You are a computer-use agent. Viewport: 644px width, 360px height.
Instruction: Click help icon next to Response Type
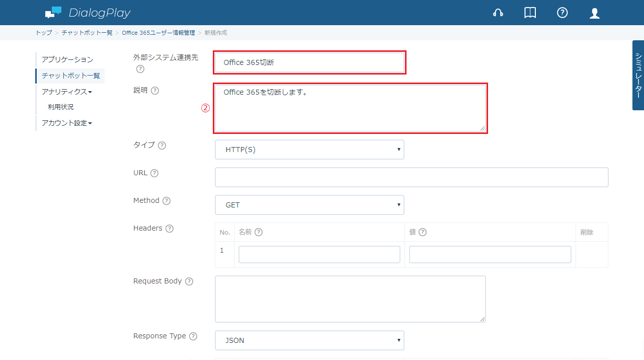coord(193,336)
